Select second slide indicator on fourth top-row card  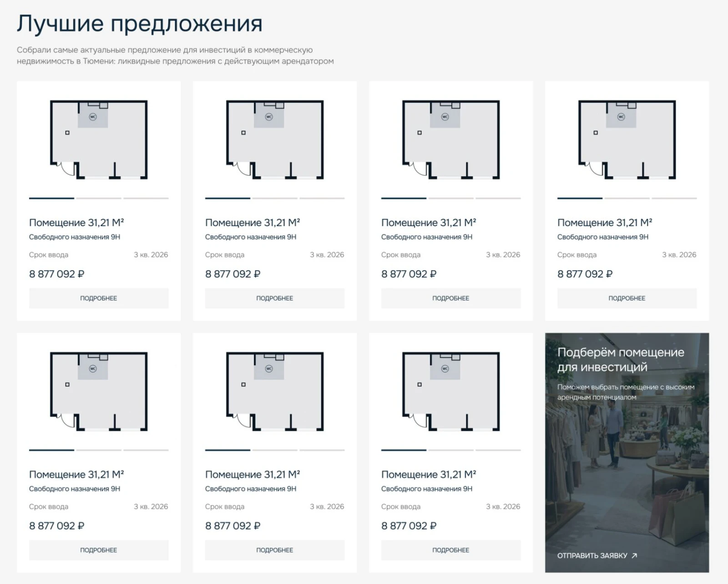[x=627, y=198]
